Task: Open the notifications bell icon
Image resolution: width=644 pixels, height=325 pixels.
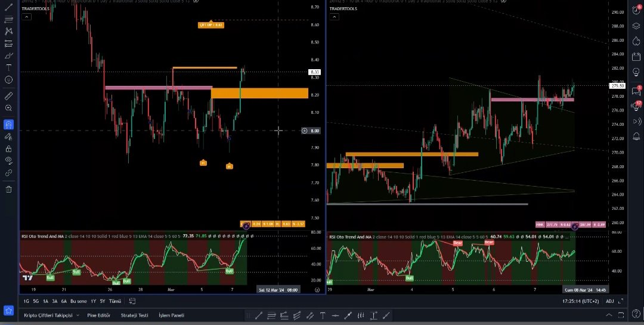Action: pos(636,137)
